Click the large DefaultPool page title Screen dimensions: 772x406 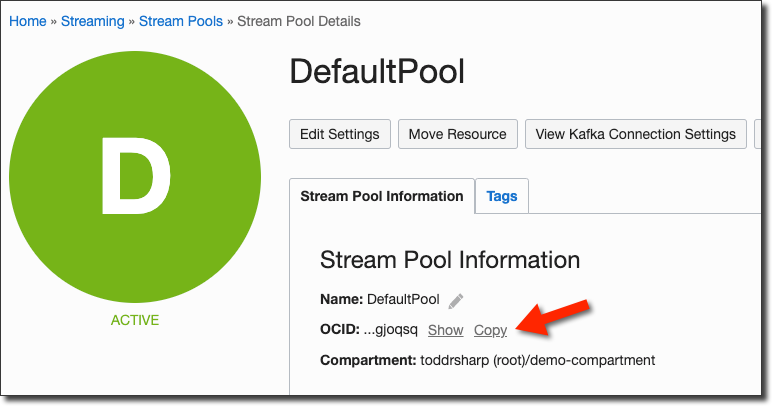tap(377, 72)
